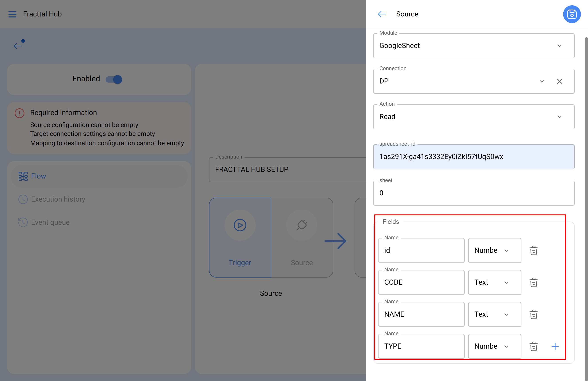Delete the CODE field row
Image resolution: width=588 pixels, height=381 pixels.
tap(533, 282)
